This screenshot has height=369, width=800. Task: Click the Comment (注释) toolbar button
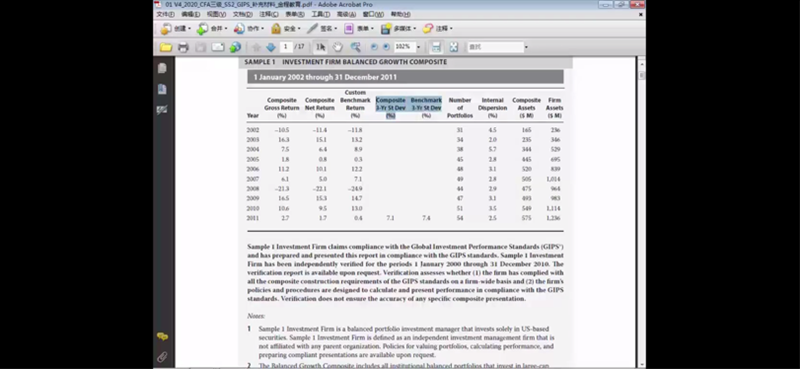(x=437, y=29)
